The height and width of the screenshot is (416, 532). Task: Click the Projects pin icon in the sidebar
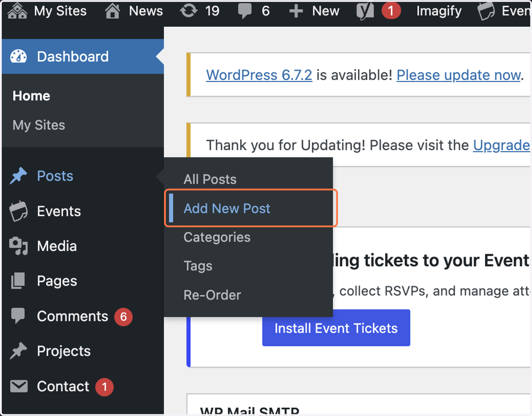coord(18,351)
